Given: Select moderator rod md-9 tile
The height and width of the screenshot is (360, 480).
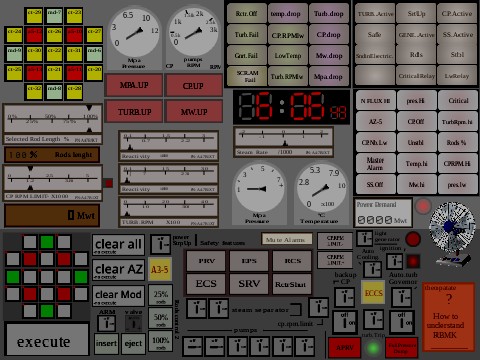Looking at the screenshot, I should 14,54.
